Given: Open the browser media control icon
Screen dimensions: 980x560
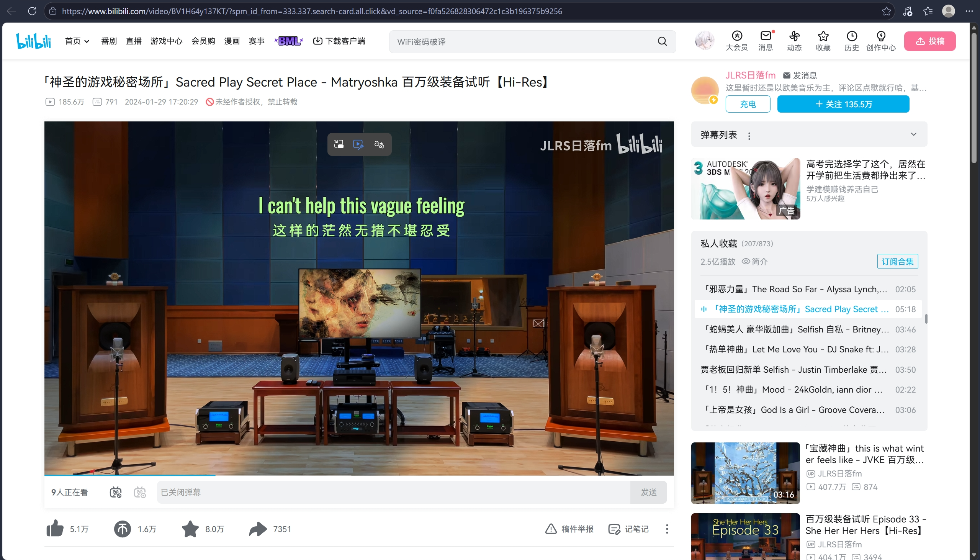Looking at the screenshot, I should pos(907,11).
